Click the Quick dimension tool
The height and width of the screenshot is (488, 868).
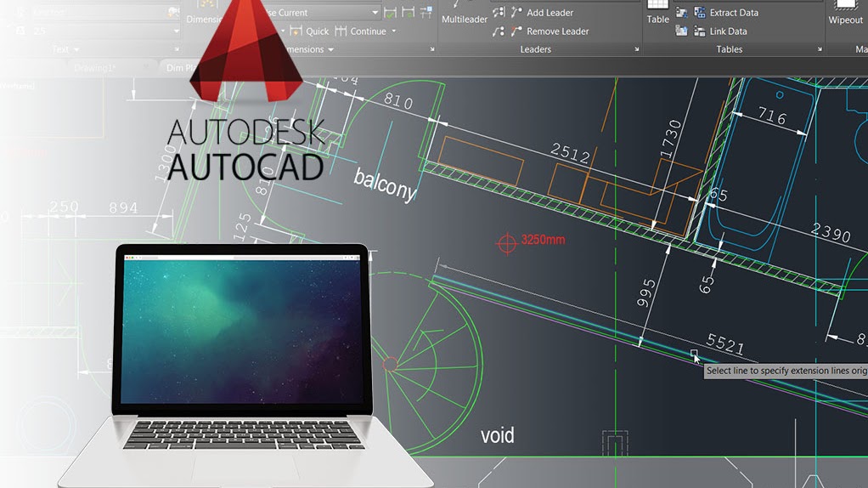(311, 31)
